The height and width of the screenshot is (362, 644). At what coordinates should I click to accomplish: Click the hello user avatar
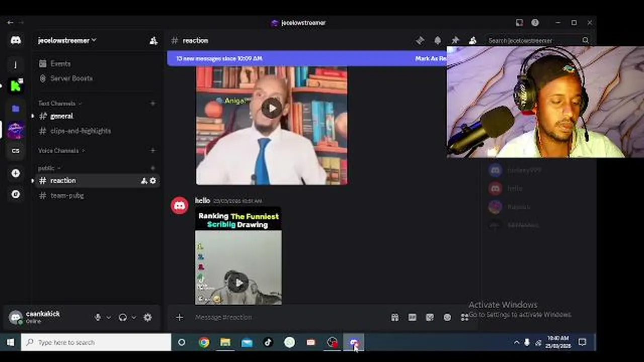point(180,206)
